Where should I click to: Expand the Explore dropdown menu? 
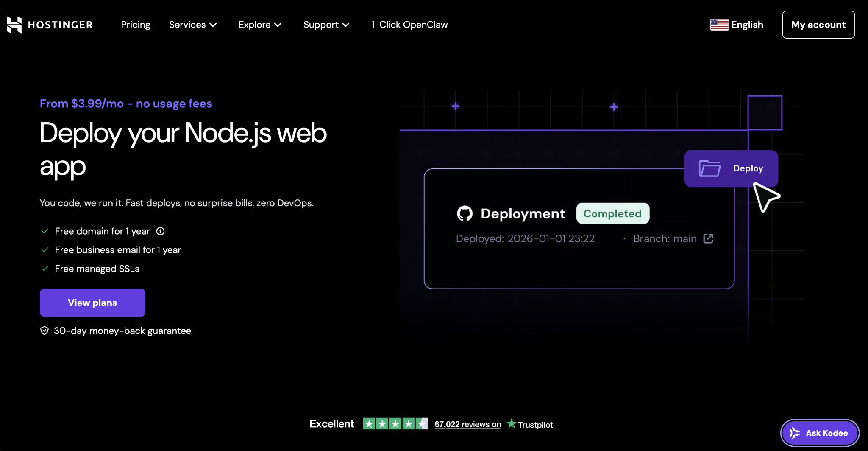(260, 25)
